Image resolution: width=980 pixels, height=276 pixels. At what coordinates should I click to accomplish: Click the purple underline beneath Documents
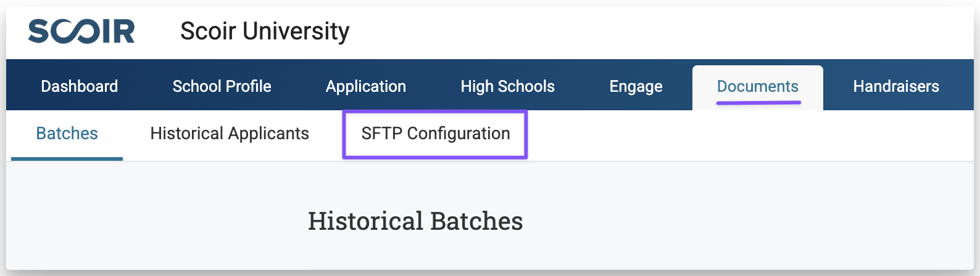pyautogui.click(x=758, y=102)
